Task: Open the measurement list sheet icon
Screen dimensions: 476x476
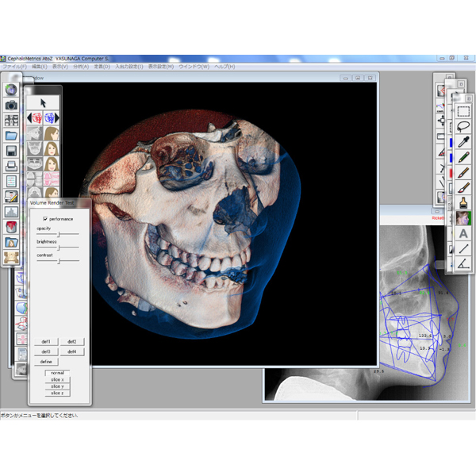Action: (x=11, y=181)
